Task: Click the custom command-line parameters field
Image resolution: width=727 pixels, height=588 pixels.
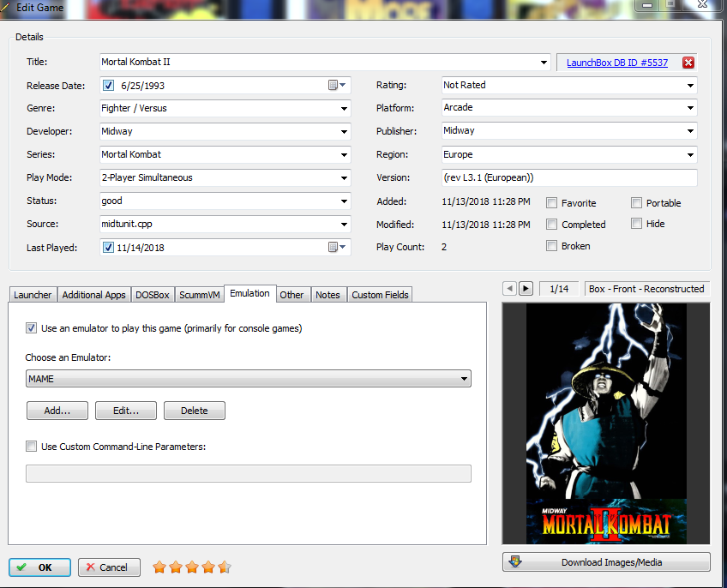Action: (249, 473)
